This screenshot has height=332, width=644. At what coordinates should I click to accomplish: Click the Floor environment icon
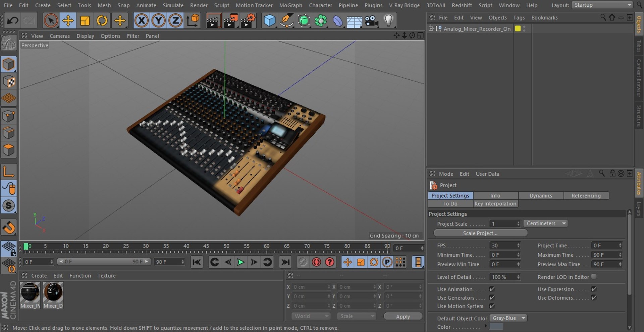click(355, 21)
